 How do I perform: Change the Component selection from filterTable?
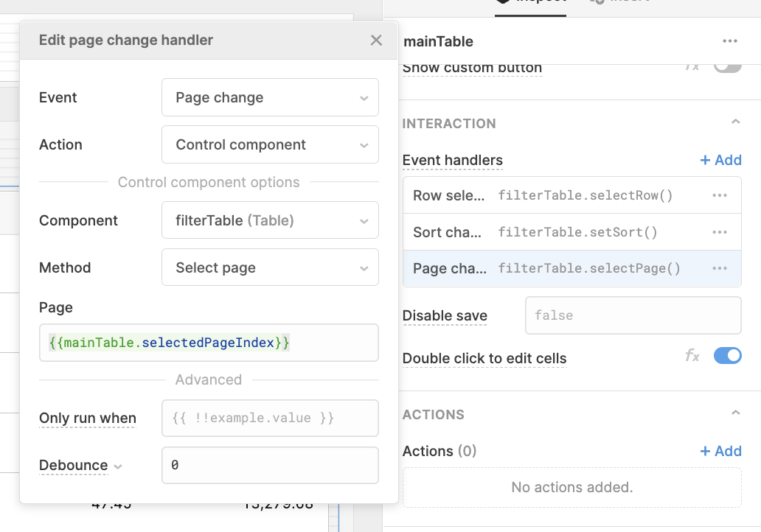(269, 220)
